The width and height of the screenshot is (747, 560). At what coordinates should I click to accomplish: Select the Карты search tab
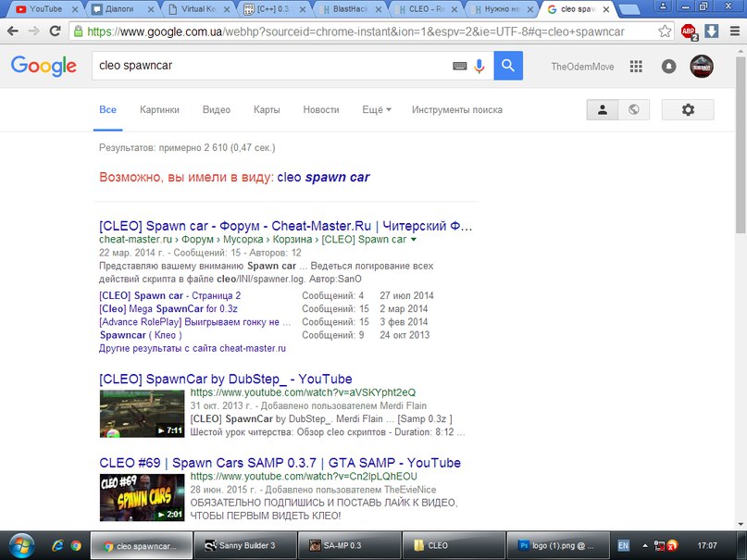click(x=267, y=110)
